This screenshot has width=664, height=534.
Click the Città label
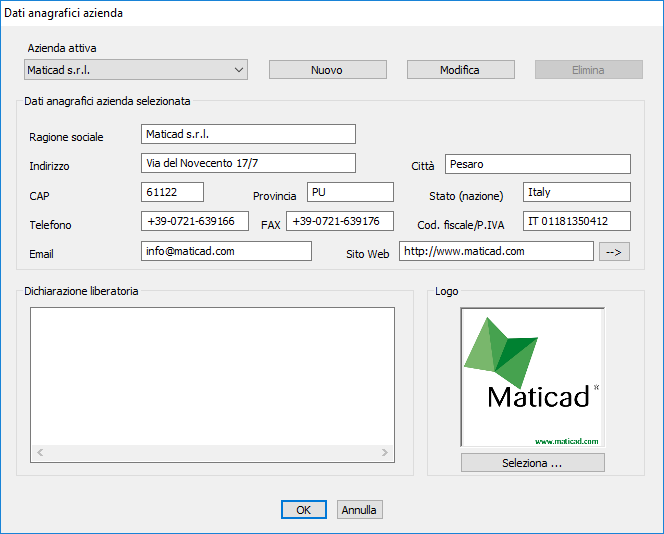423,166
